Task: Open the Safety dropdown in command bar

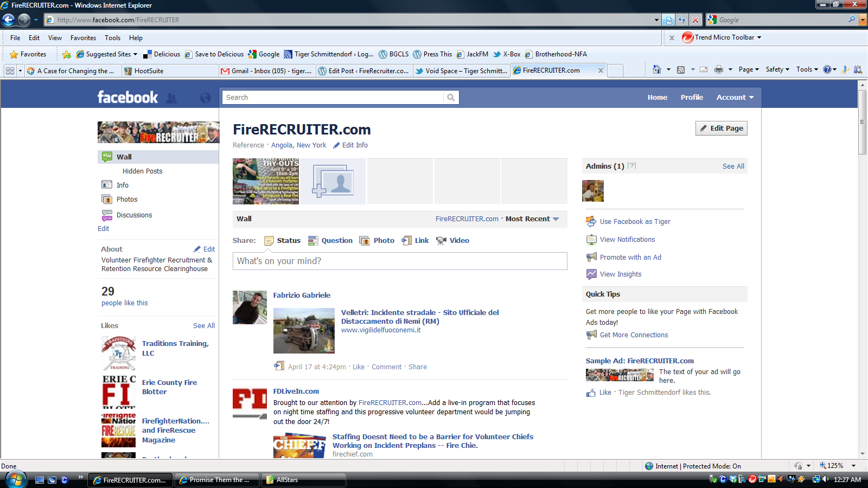Action: [x=777, y=69]
